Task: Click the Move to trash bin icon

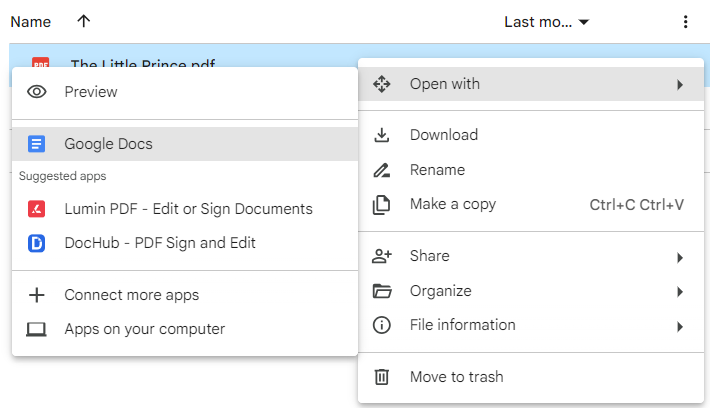Action: [x=381, y=377]
